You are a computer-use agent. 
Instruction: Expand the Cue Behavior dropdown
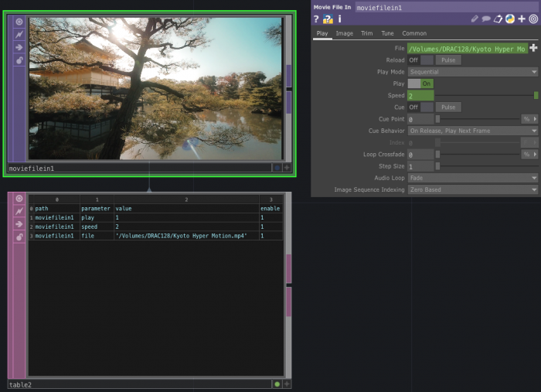472,131
